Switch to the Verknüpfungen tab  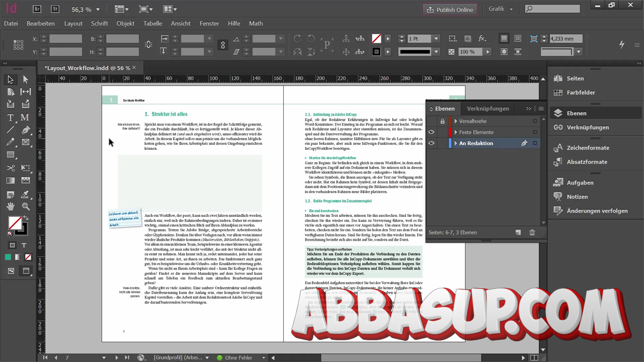487,108
